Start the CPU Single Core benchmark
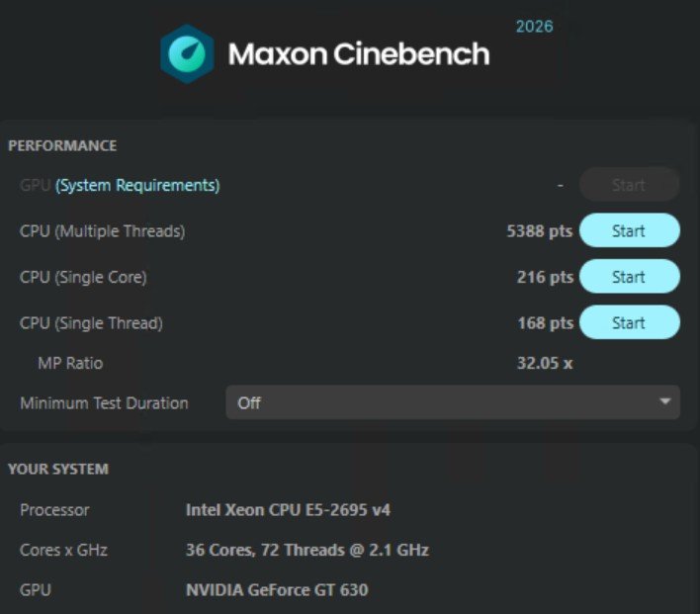The image size is (700, 614). point(630,277)
